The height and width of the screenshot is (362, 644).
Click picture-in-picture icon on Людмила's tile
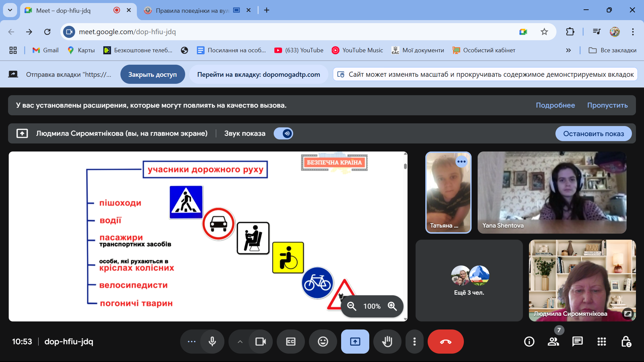(x=628, y=313)
